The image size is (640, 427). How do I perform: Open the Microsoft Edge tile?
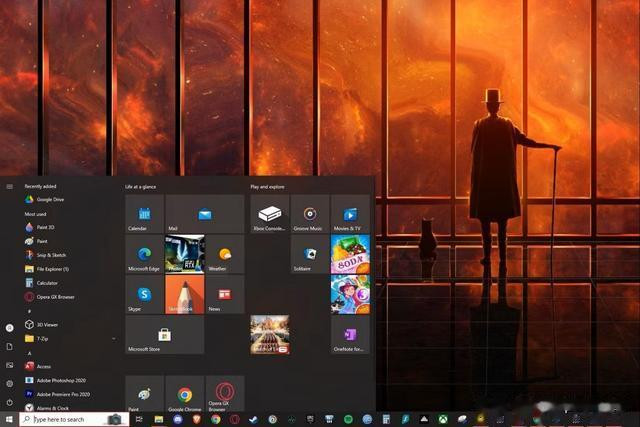[x=144, y=254]
